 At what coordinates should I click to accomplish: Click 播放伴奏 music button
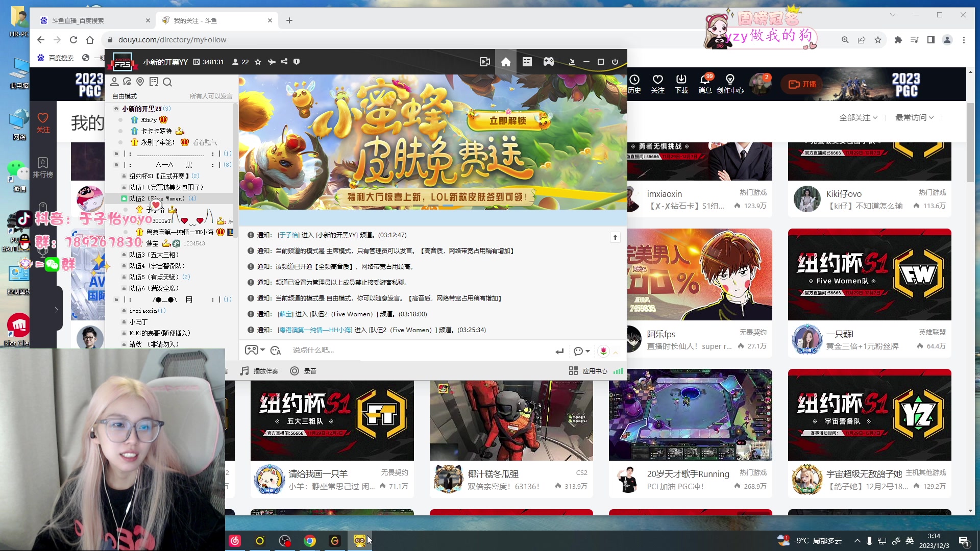point(259,371)
